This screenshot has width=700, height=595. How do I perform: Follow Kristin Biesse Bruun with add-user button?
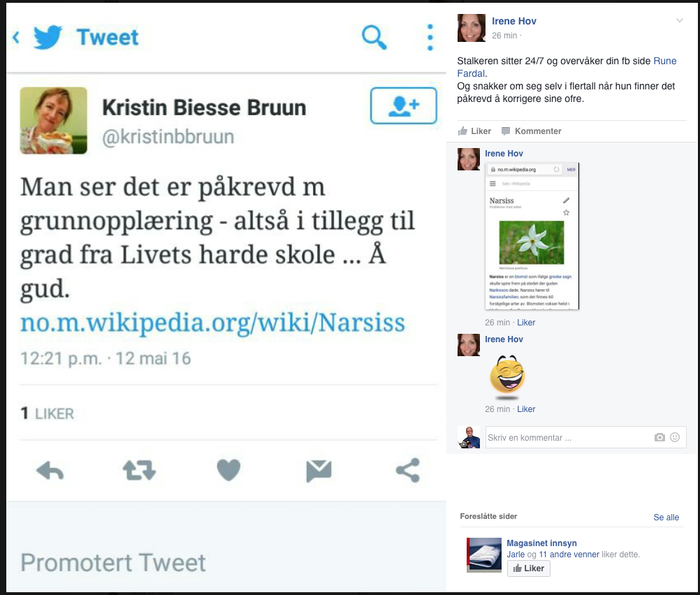(404, 105)
